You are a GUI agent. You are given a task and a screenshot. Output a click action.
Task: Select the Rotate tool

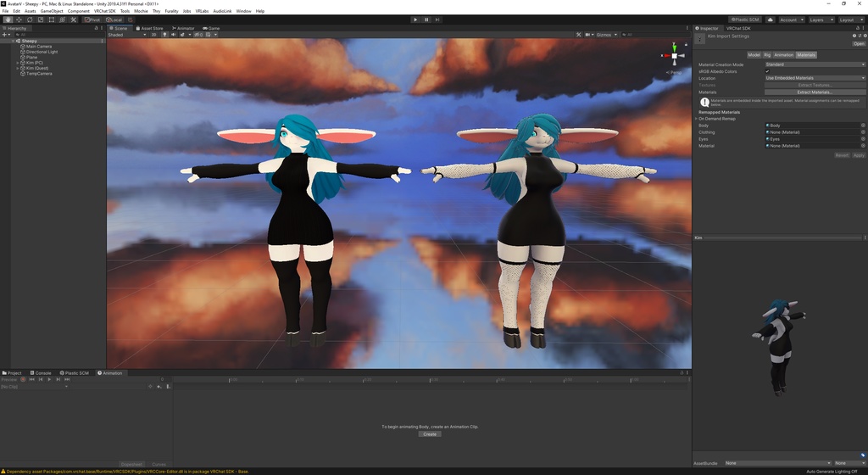tap(30, 20)
